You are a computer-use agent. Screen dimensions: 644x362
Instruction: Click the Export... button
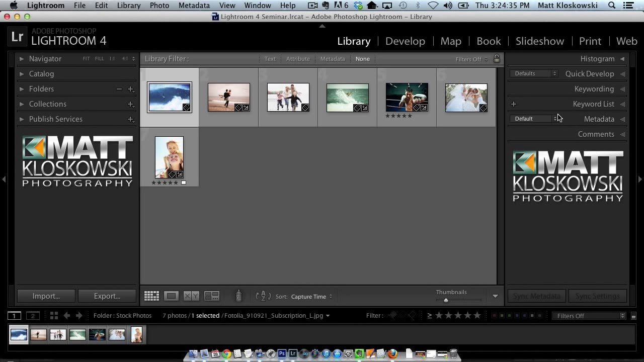pyautogui.click(x=107, y=296)
